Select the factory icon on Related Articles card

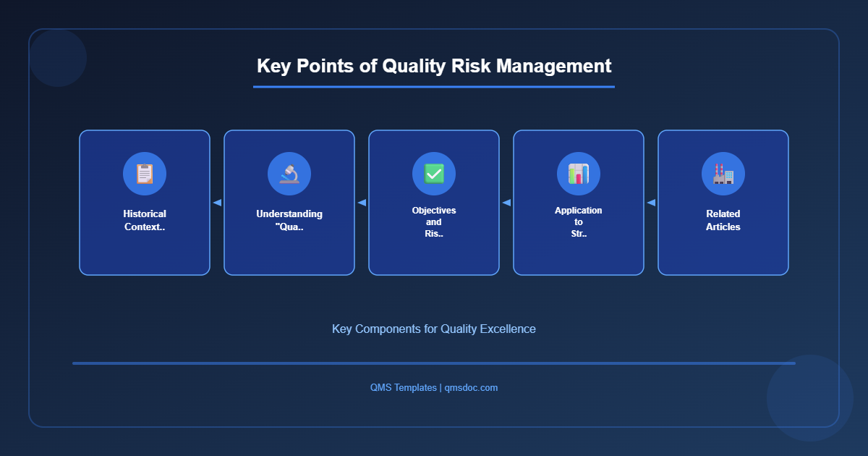[723, 173]
